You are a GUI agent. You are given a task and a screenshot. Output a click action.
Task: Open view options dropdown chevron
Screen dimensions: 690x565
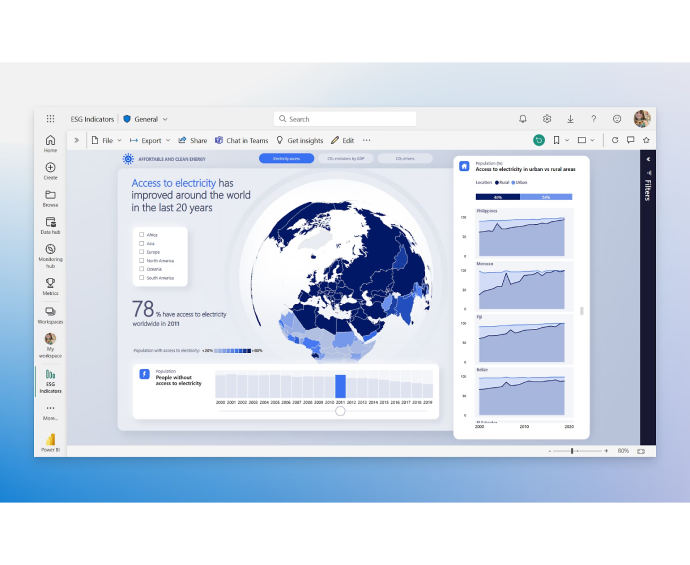point(592,140)
